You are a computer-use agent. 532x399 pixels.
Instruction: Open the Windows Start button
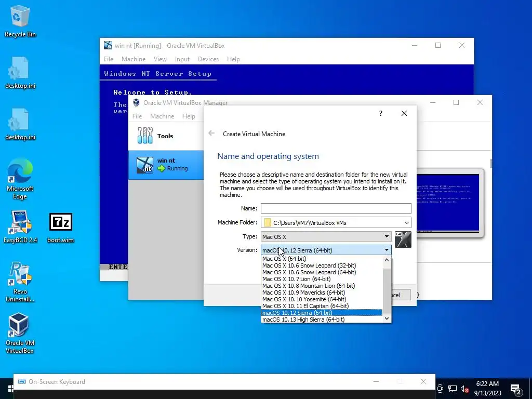(x=10, y=389)
